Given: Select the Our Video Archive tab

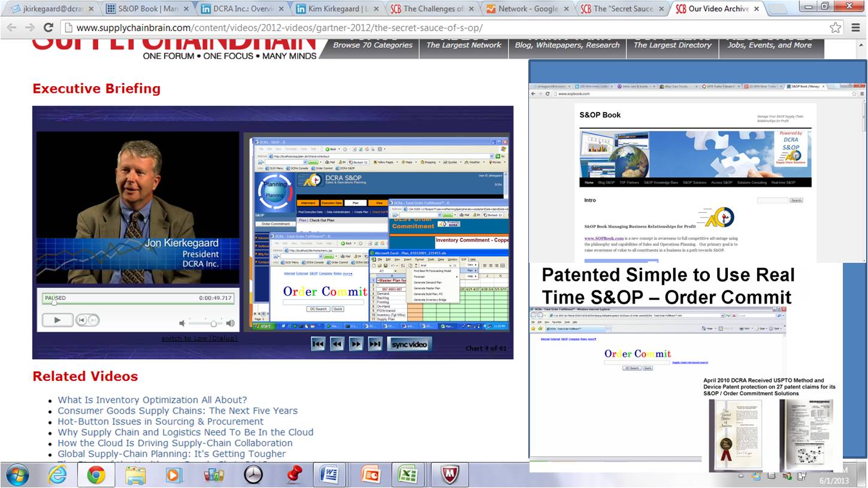Looking at the screenshot, I should 718,9.
